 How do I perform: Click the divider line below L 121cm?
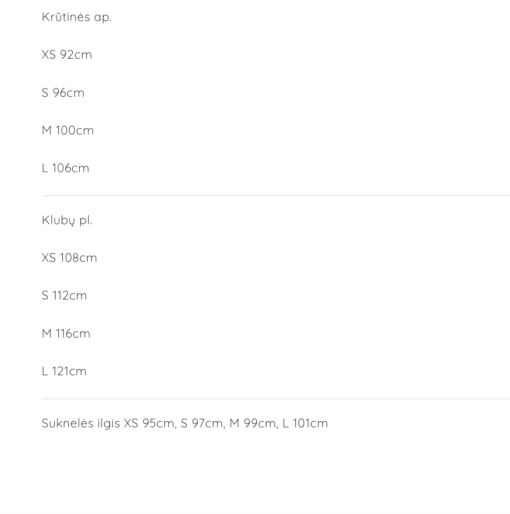(276, 399)
